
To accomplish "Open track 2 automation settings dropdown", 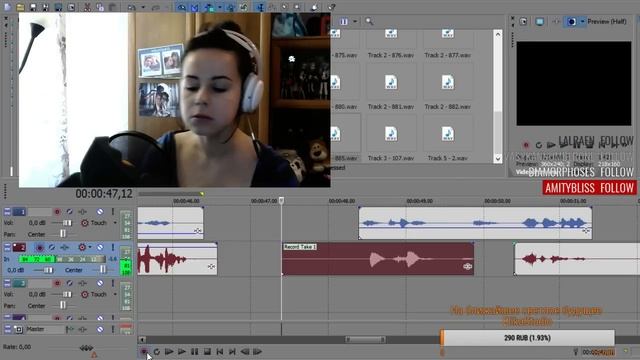I will (90, 247).
